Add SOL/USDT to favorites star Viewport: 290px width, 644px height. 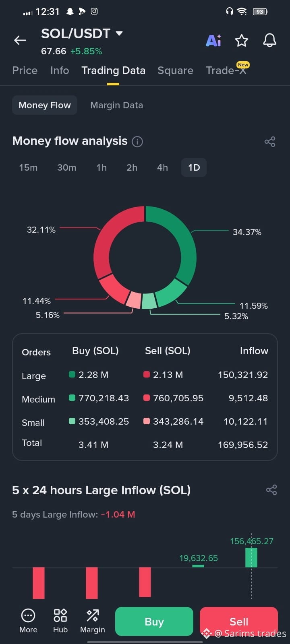coord(242,40)
